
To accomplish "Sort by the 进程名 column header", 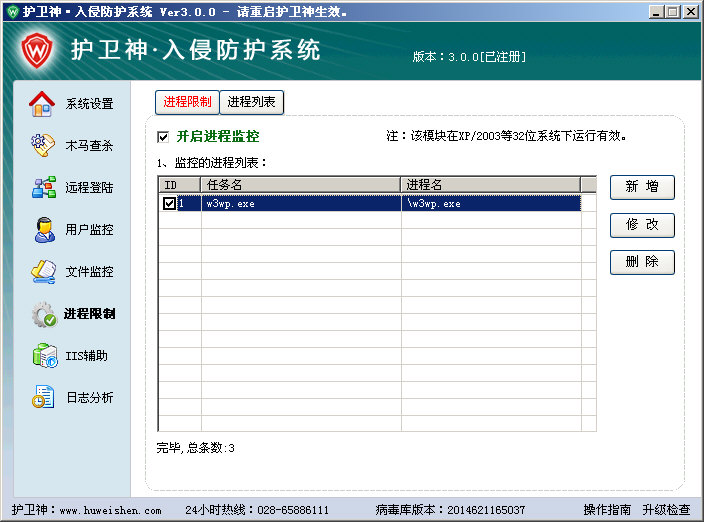I will (491, 185).
